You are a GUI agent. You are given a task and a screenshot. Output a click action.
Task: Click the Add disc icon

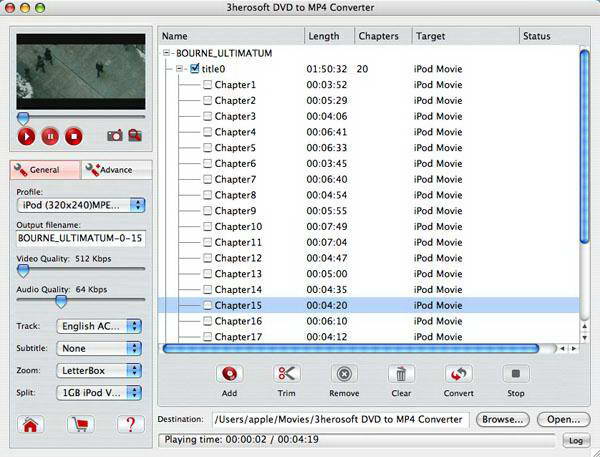click(229, 374)
